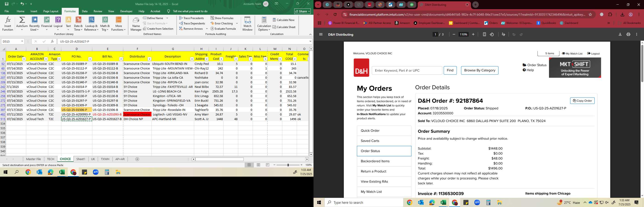Click Calculate Now

(283, 20)
